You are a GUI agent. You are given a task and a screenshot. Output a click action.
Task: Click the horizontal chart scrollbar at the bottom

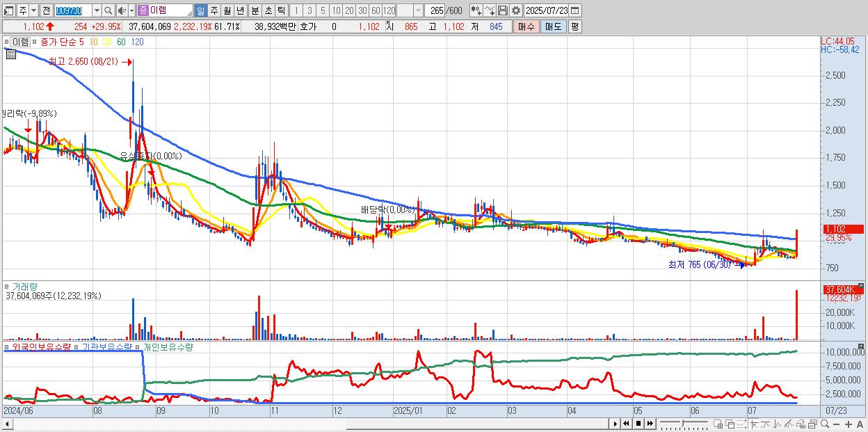pos(306,424)
